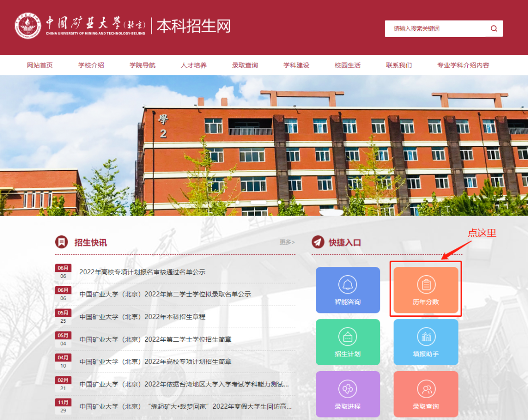Open the 录取查询 people tile
The width and height of the screenshot is (528, 420).
tap(425, 394)
